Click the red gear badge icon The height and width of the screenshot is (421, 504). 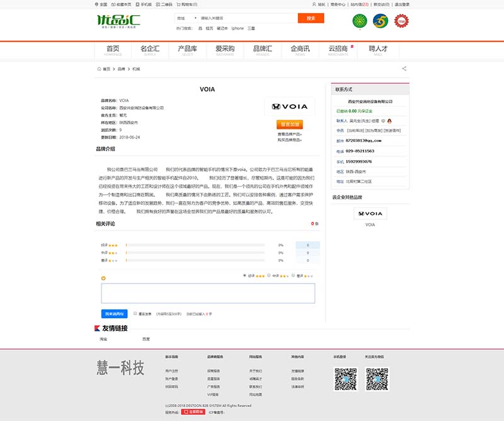401,21
